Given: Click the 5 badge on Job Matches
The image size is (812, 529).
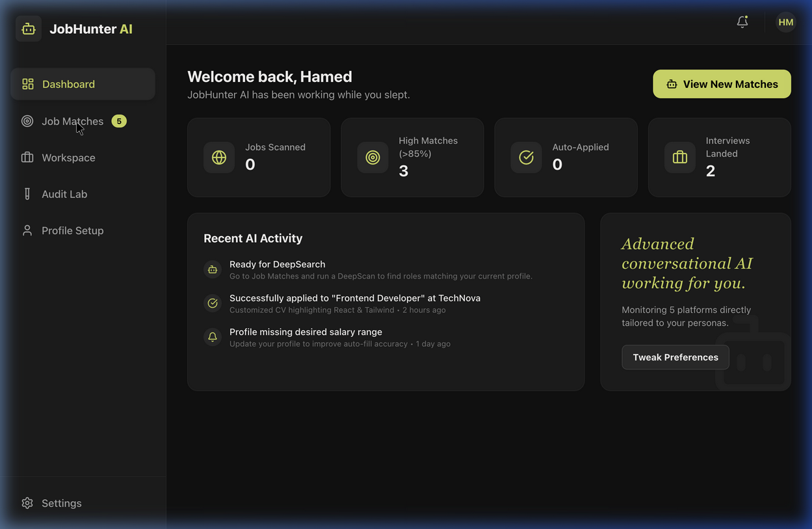Looking at the screenshot, I should 119,120.
